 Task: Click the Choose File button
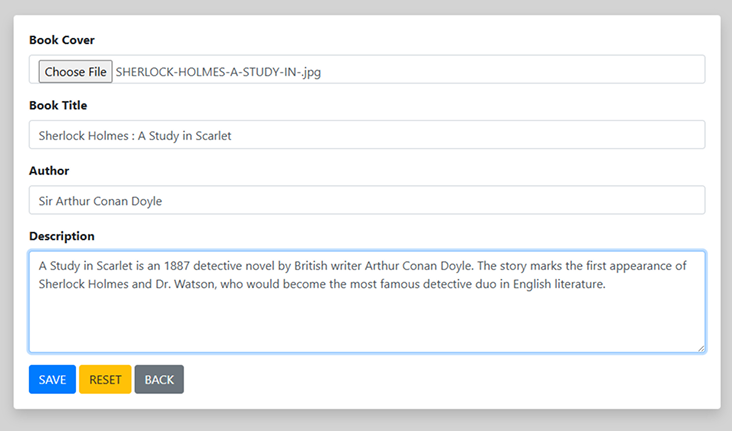pyautogui.click(x=75, y=71)
